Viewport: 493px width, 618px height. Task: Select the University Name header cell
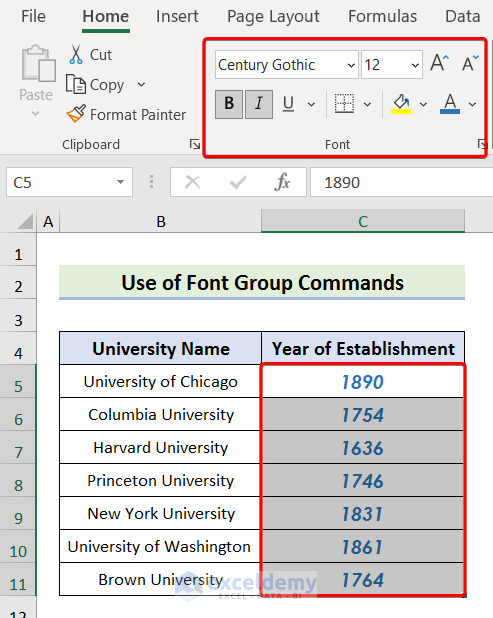pos(160,348)
